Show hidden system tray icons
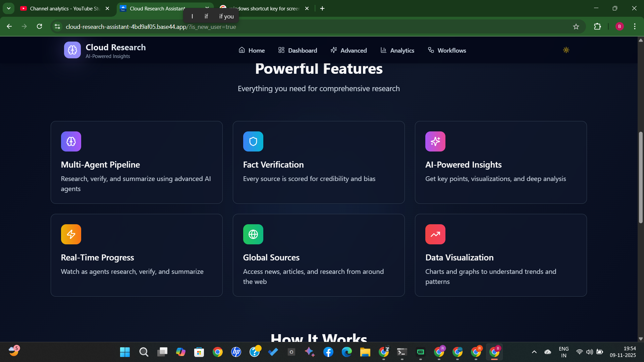The image size is (644, 362). [x=534, y=352]
